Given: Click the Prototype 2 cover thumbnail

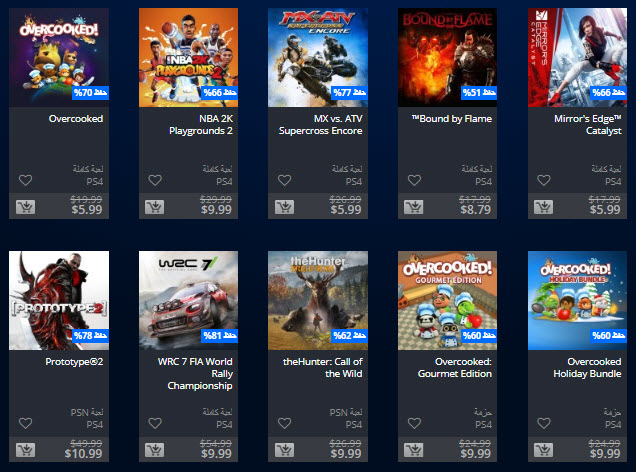Looking at the screenshot, I should click(x=59, y=300).
